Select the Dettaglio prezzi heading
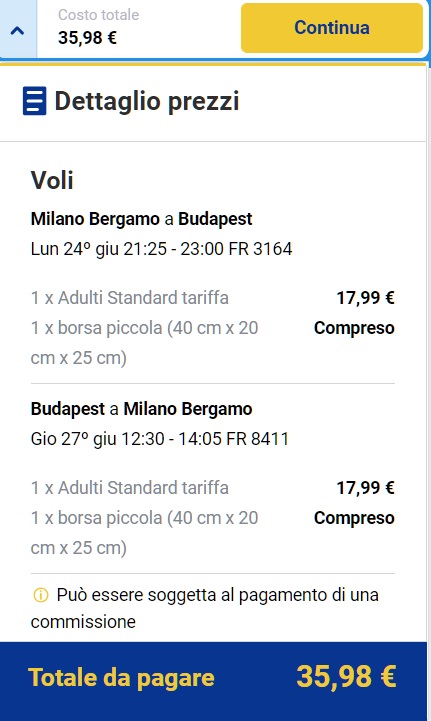The height and width of the screenshot is (721, 431). tap(147, 101)
